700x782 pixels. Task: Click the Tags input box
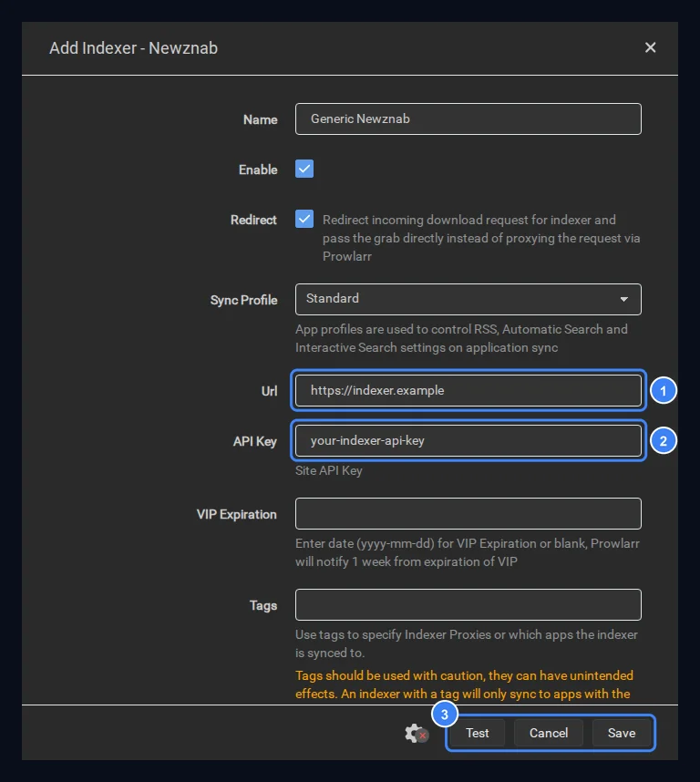click(468, 605)
